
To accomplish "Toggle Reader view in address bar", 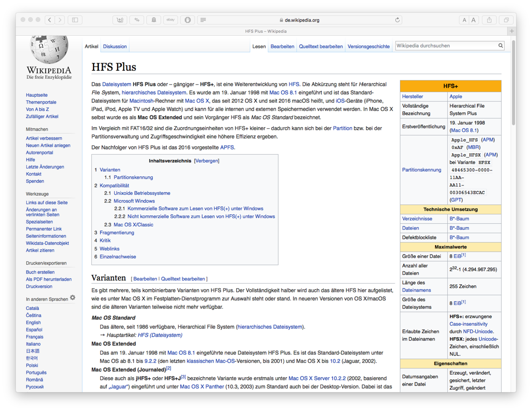I will (203, 20).
